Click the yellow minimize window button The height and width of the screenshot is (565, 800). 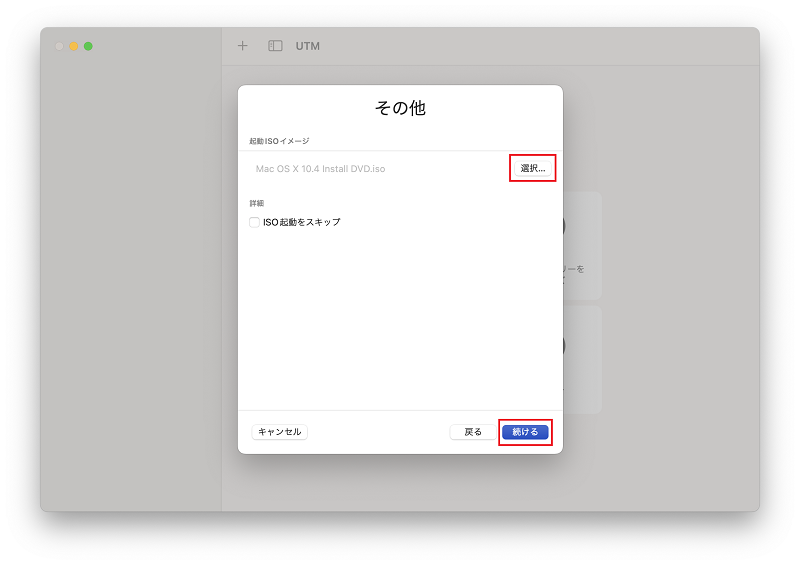[x=73, y=46]
